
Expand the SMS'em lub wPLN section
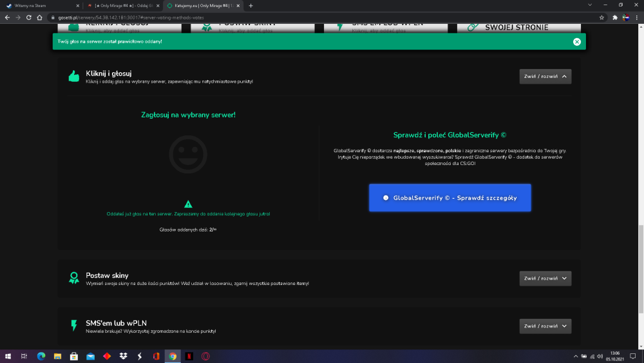coord(545,326)
